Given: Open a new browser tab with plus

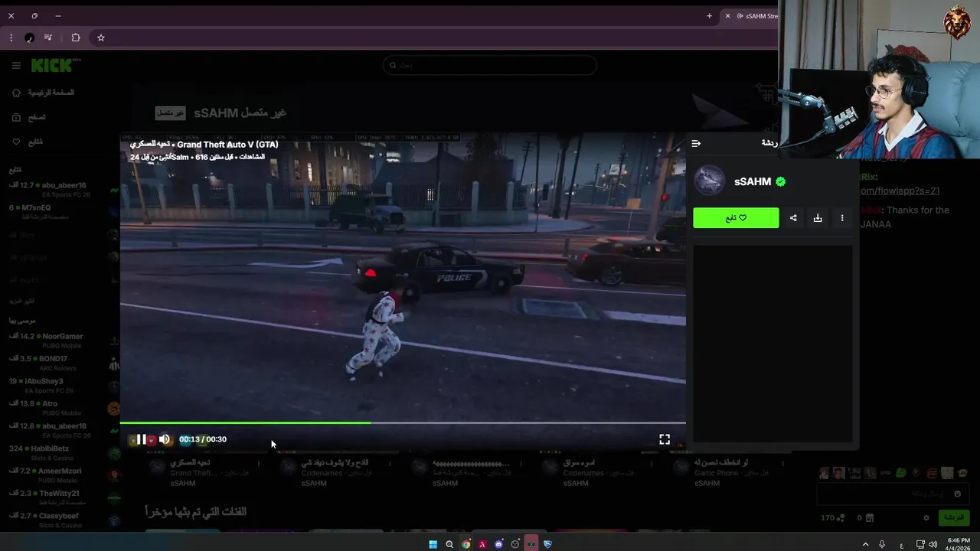Looking at the screenshot, I should [709, 15].
